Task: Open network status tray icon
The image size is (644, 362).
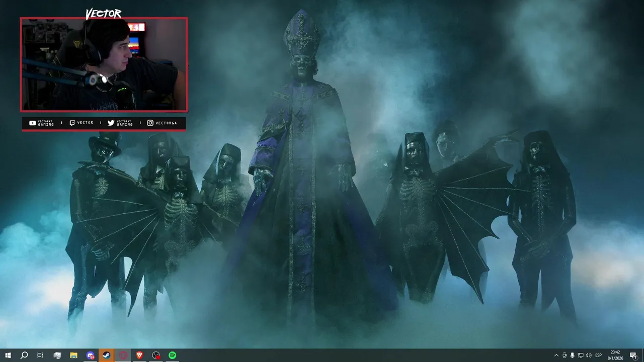Action: pyautogui.click(x=581, y=355)
